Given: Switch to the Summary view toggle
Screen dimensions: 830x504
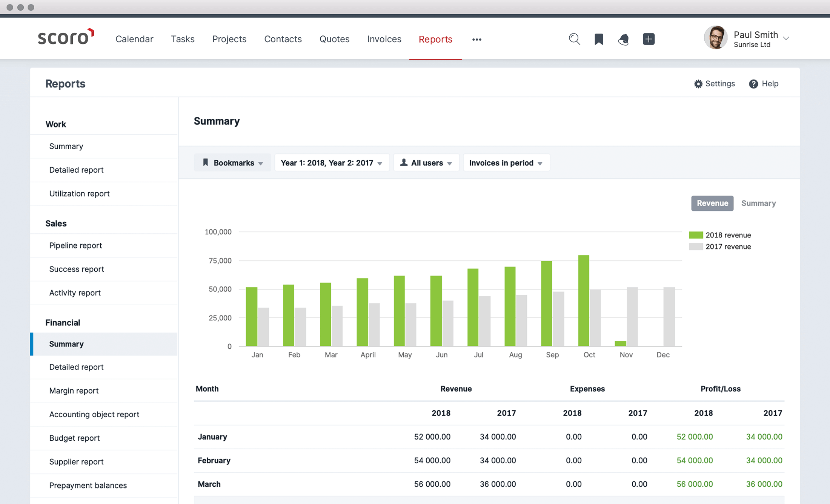Looking at the screenshot, I should coord(759,203).
